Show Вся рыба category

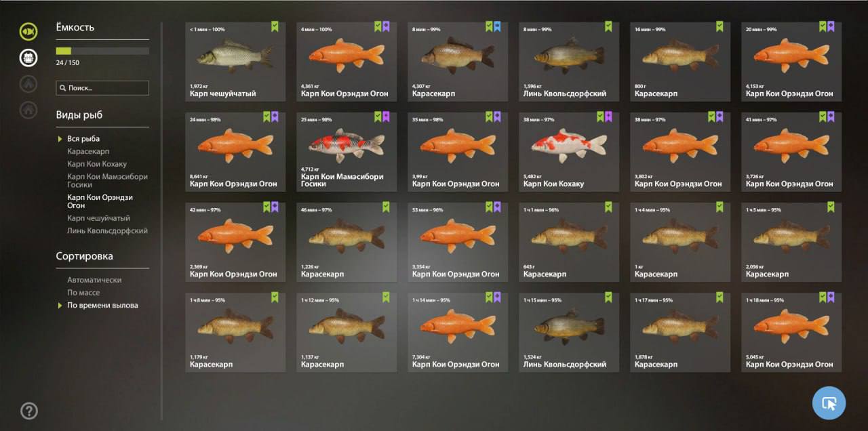83,139
